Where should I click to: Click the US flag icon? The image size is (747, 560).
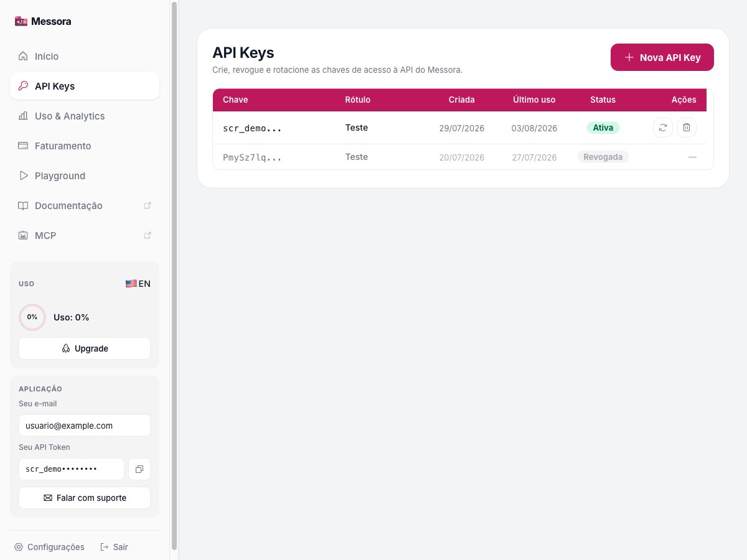coord(131,284)
